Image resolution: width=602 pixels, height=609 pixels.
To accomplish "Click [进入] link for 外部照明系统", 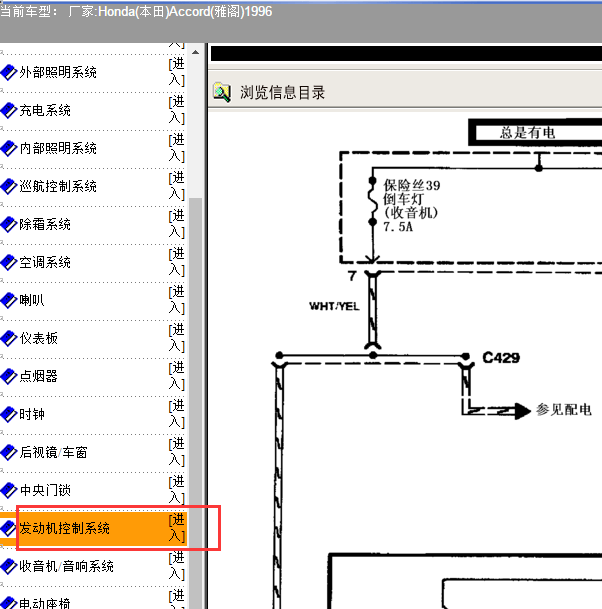I will coord(177,72).
